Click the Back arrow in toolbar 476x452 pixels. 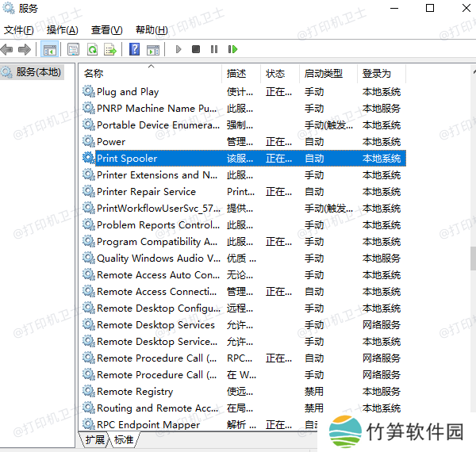(x=7, y=49)
